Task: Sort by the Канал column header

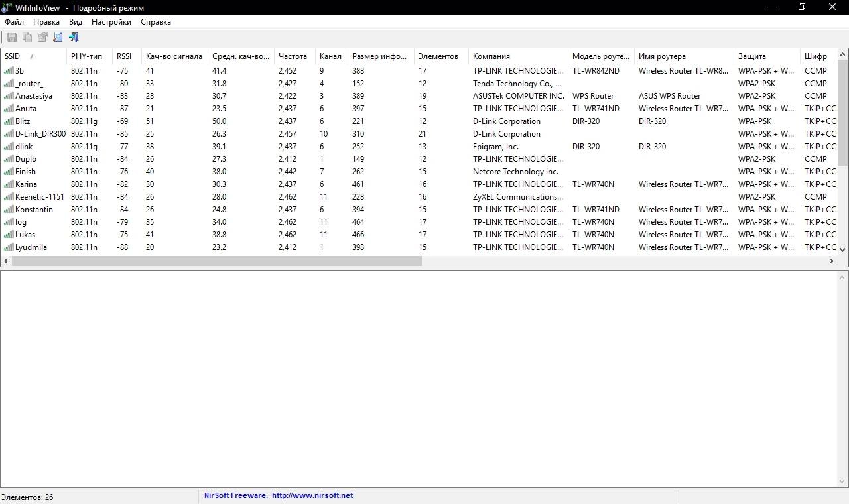Action: point(331,56)
